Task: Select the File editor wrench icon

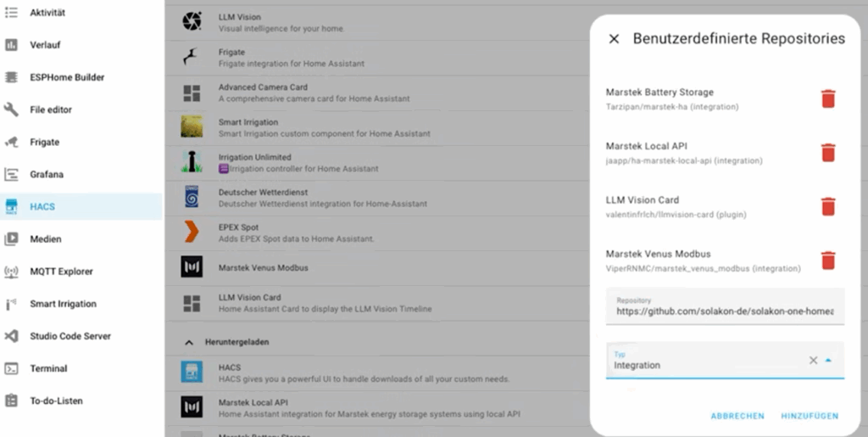Action: 12,109
